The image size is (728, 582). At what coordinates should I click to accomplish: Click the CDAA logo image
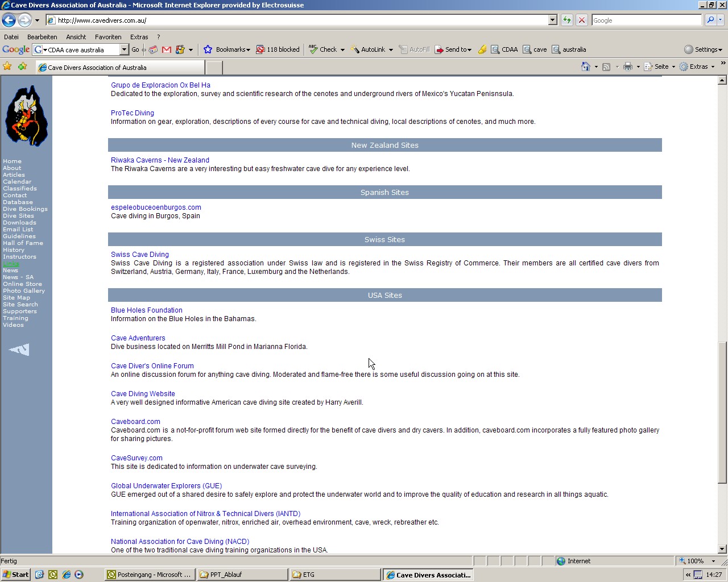pos(26,116)
